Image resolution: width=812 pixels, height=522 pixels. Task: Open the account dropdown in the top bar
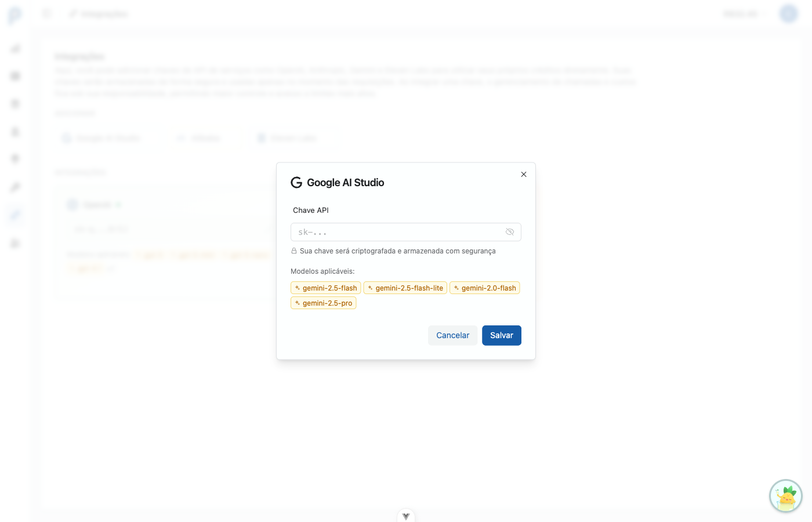pos(744,13)
